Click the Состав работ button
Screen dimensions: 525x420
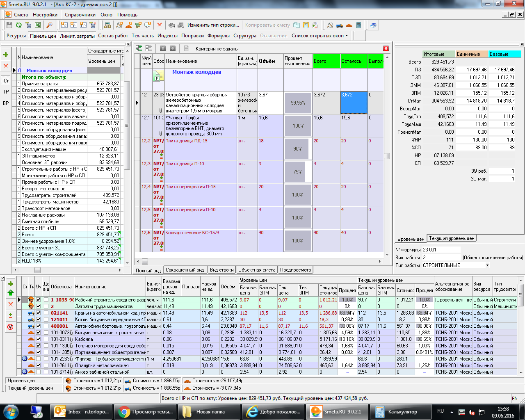[x=113, y=36]
